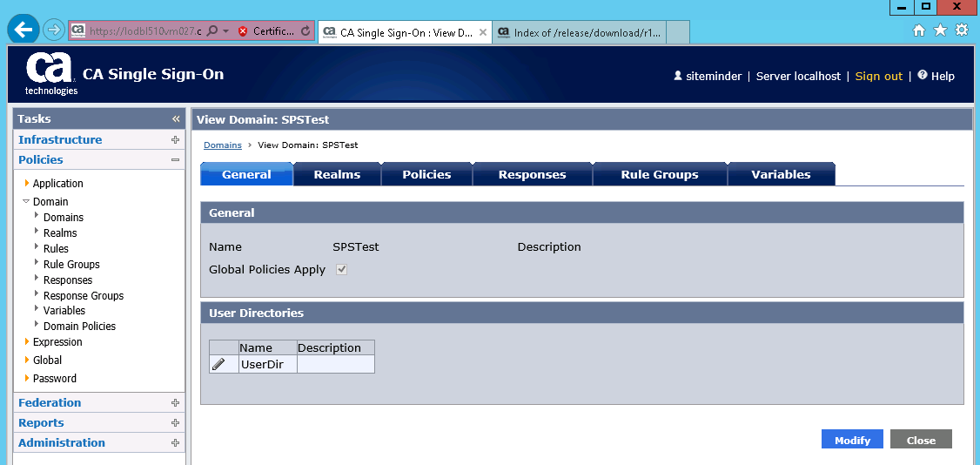Expand the Federation section plus icon
Image resolution: width=980 pixels, height=465 pixels.
pyautogui.click(x=176, y=403)
